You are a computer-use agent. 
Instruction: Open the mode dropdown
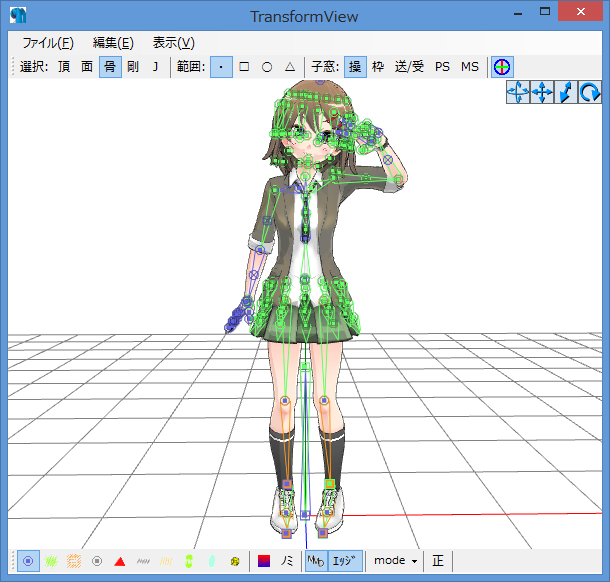click(x=395, y=561)
